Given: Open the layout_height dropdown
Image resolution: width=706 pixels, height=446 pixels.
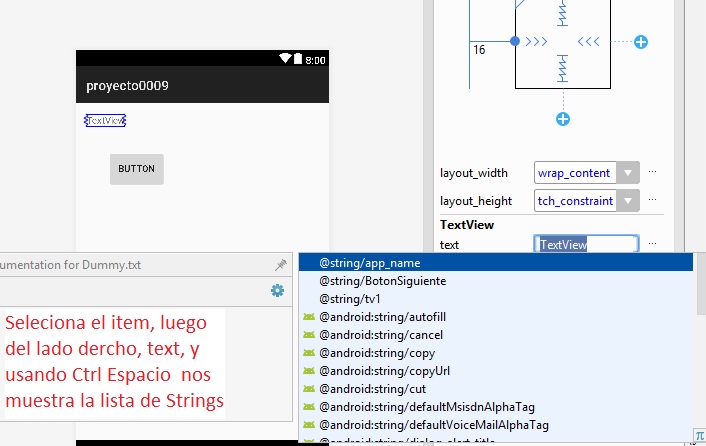Looking at the screenshot, I should click(628, 201).
